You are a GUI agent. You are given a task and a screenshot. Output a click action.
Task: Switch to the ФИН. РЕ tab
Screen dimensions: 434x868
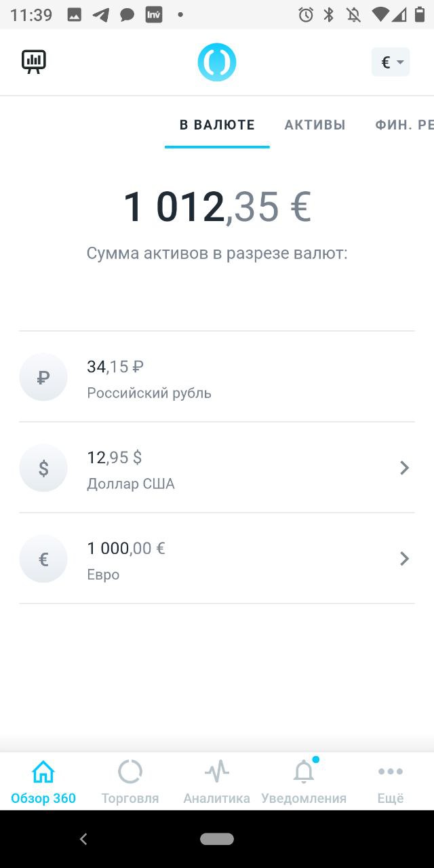(404, 125)
